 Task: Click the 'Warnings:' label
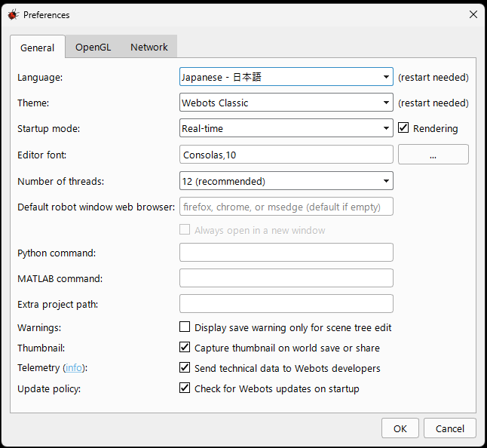tap(39, 328)
